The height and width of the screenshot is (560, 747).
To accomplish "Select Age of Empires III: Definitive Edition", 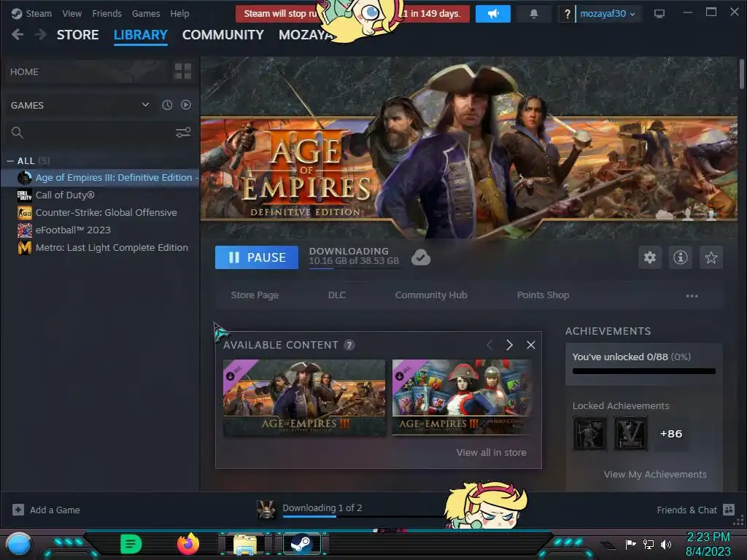I will 101,178.
